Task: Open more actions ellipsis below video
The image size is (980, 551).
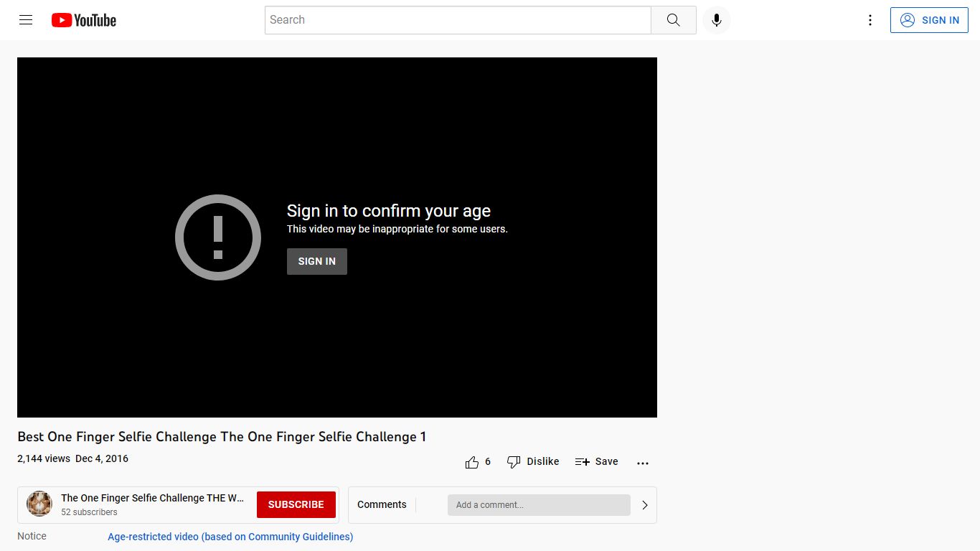Action: 643,463
